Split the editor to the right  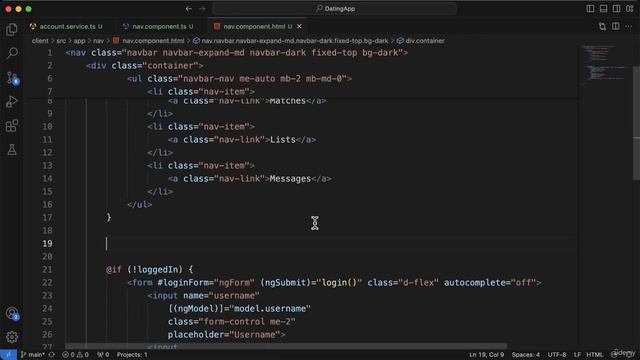pos(616,27)
